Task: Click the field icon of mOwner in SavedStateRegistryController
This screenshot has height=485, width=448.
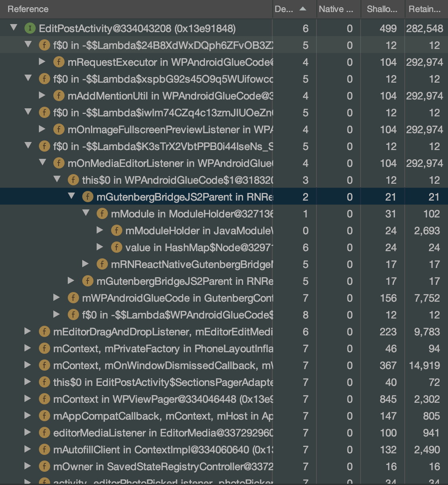Action: tap(44, 466)
